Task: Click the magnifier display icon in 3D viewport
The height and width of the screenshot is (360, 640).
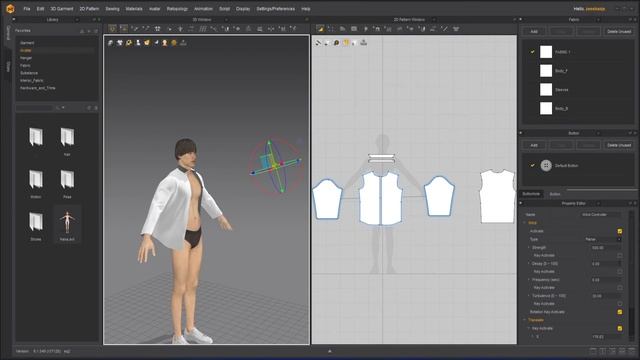Action: pyautogui.click(x=129, y=42)
